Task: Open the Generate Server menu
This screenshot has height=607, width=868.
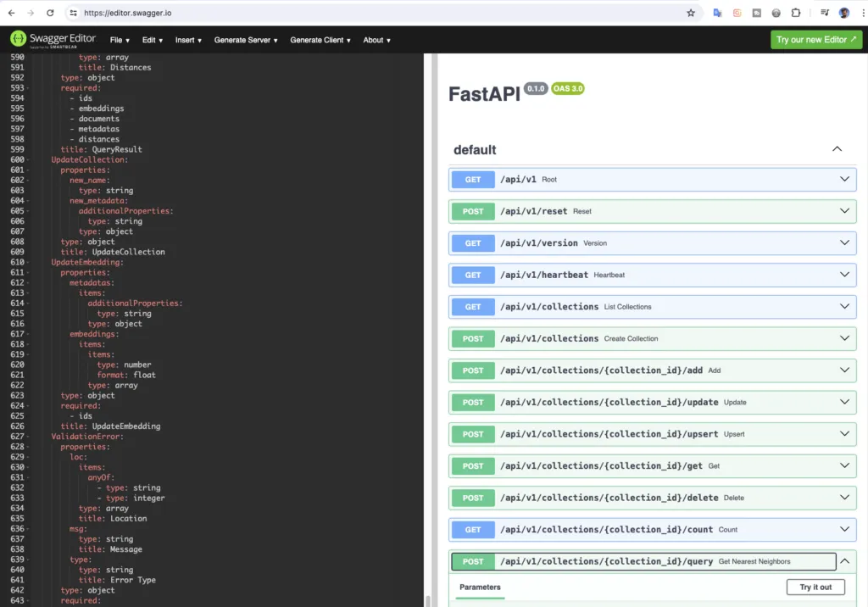Action: tap(246, 40)
